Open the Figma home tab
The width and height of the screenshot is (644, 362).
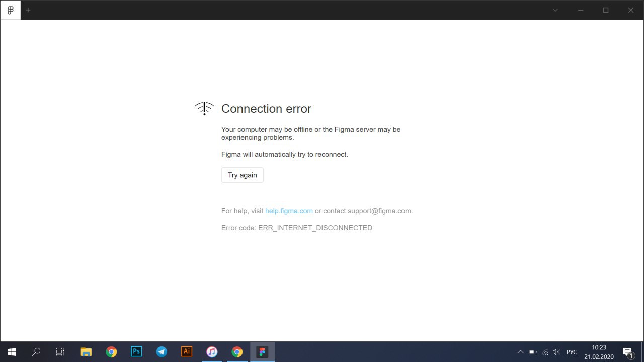pyautogui.click(x=11, y=10)
